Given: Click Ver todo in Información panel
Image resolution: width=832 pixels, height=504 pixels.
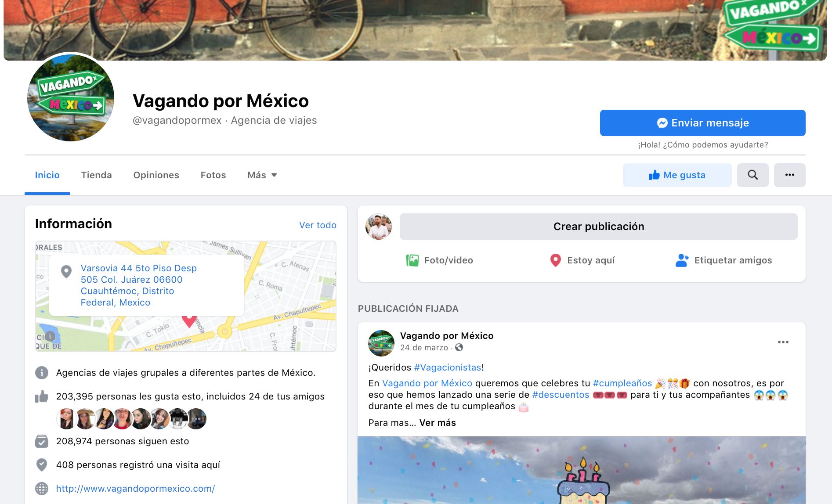Looking at the screenshot, I should 318,225.
